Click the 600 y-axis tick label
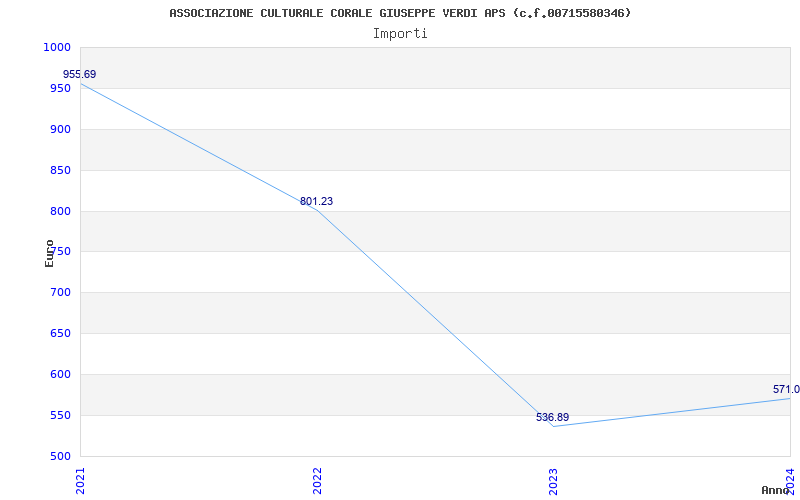The width and height of the screenshot is (800, 500). [x=60, y=374]
